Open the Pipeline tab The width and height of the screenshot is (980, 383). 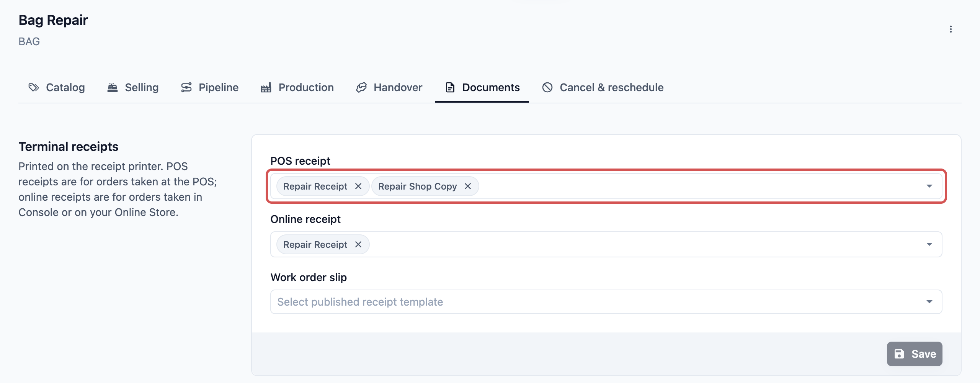(x=209, y=87)
